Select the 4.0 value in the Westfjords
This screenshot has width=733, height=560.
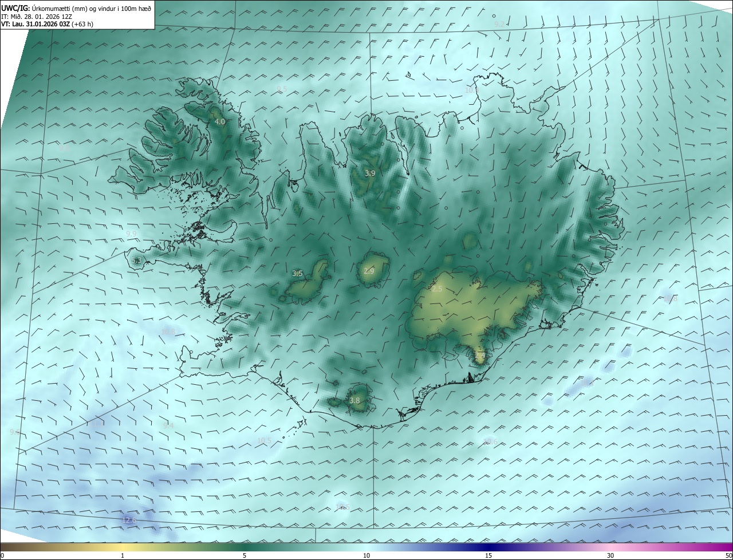point(220,122)
